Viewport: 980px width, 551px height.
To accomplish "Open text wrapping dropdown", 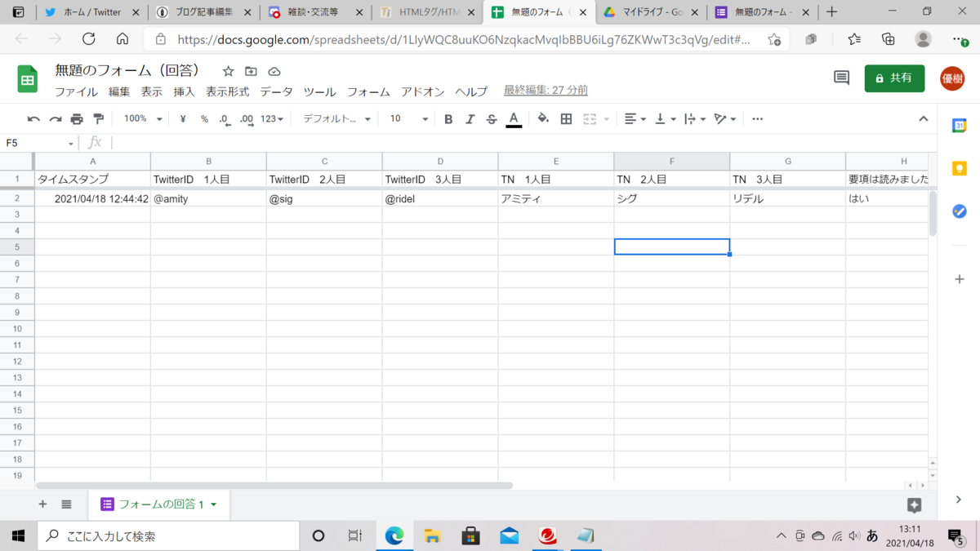I will [x=695, y=119].
